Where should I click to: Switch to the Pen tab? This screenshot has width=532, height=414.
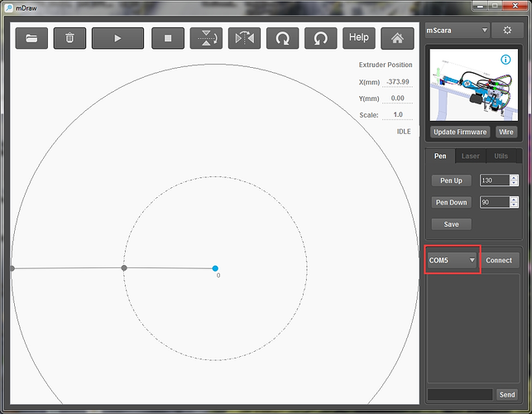tap(440, 156)
